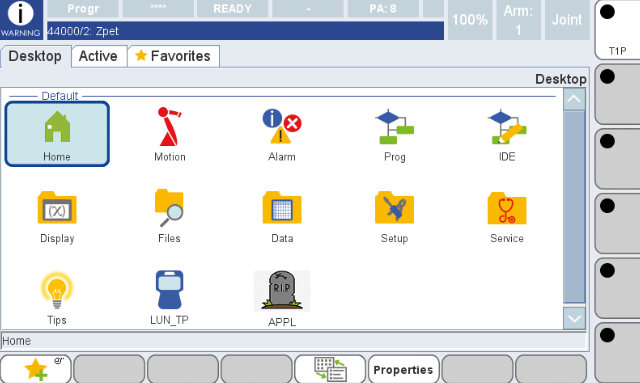Click the scroll up arrow
640x383 pixels.
[x=574, y=99]
